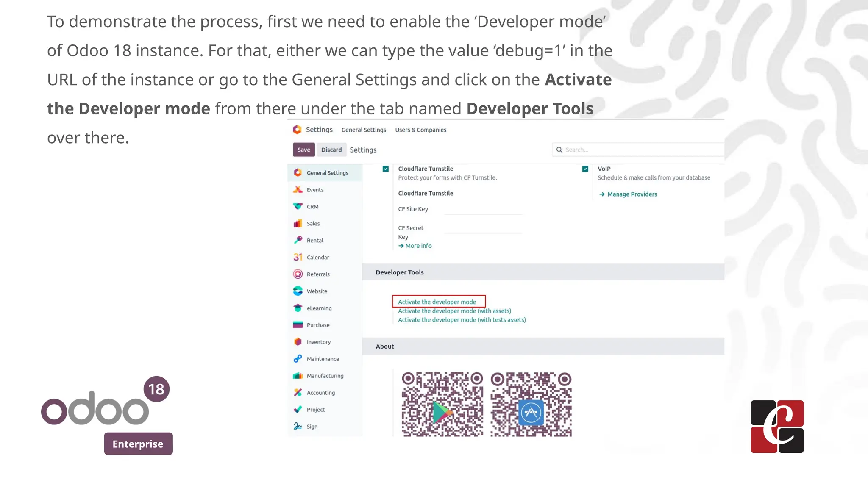The width and height of the screenshot is (868, 488).
Task: Click the Website sidebar icon
Action: pos(298,291)
